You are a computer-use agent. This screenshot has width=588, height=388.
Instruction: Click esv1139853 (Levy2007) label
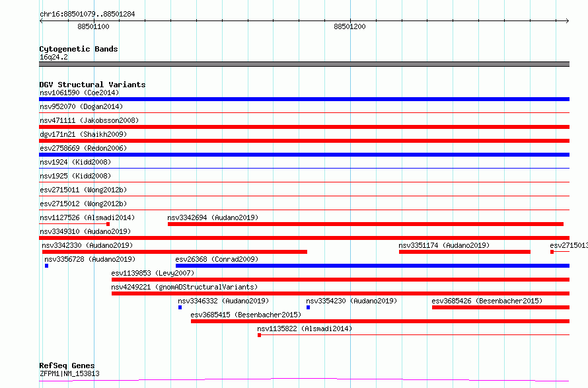(153, 273)
